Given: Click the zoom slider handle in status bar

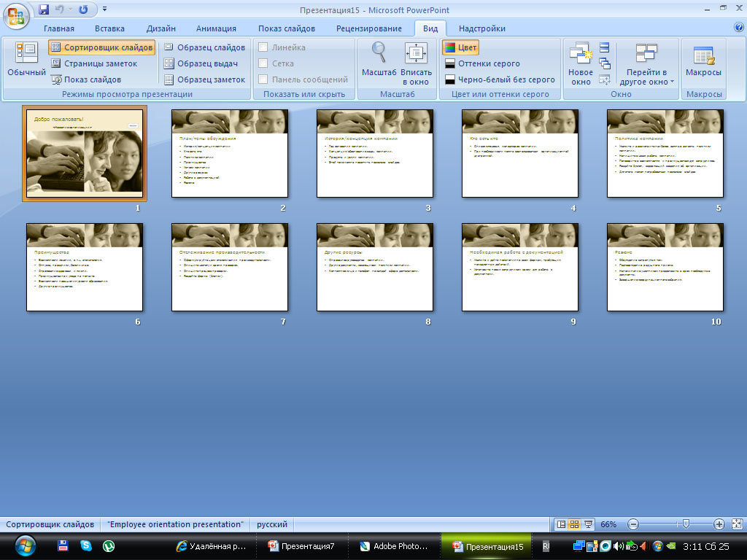Looking at the screenshot, I should 684,524.
